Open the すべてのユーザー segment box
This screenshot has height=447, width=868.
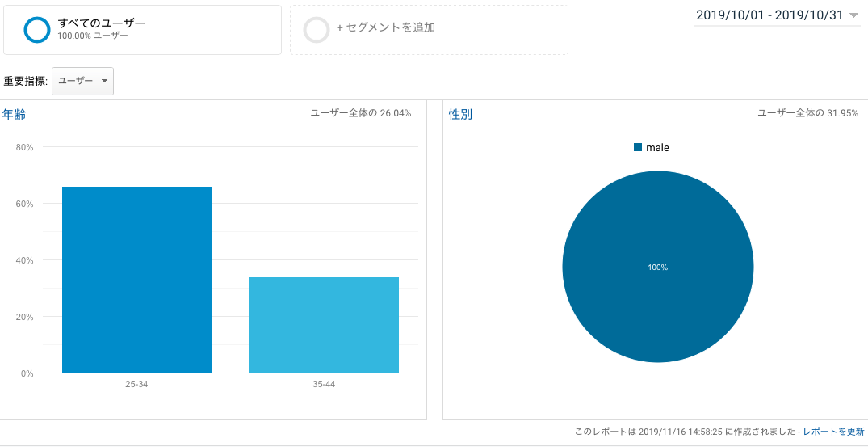142,30
